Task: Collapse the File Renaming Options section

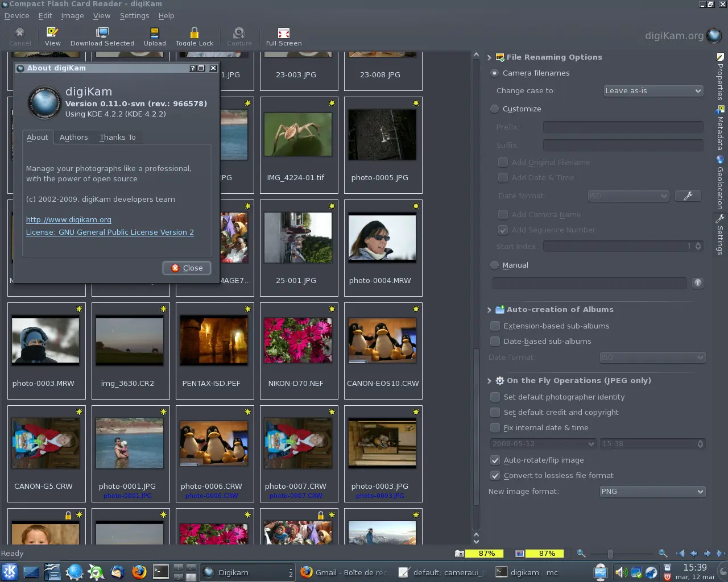Action: point(489,57)
